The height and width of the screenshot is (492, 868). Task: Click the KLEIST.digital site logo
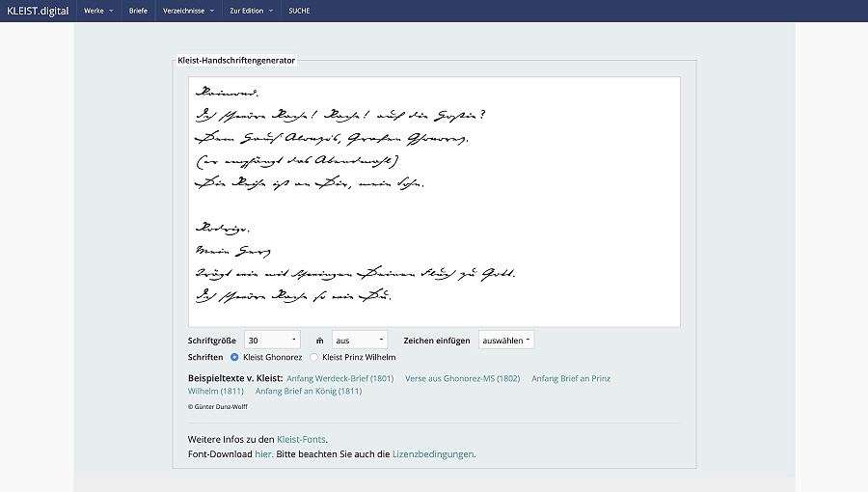pyautogui.click(x=36, y=11)
